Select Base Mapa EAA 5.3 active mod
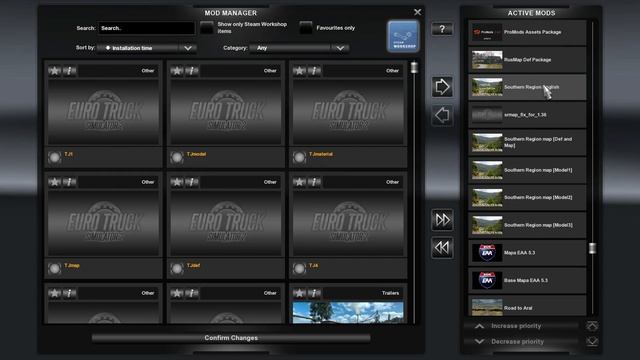 coord(527,280)
